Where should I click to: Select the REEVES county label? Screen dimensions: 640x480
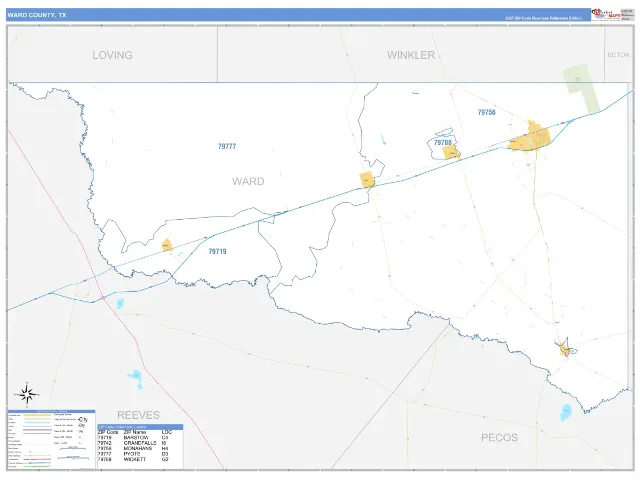click(x=138, y=415)
